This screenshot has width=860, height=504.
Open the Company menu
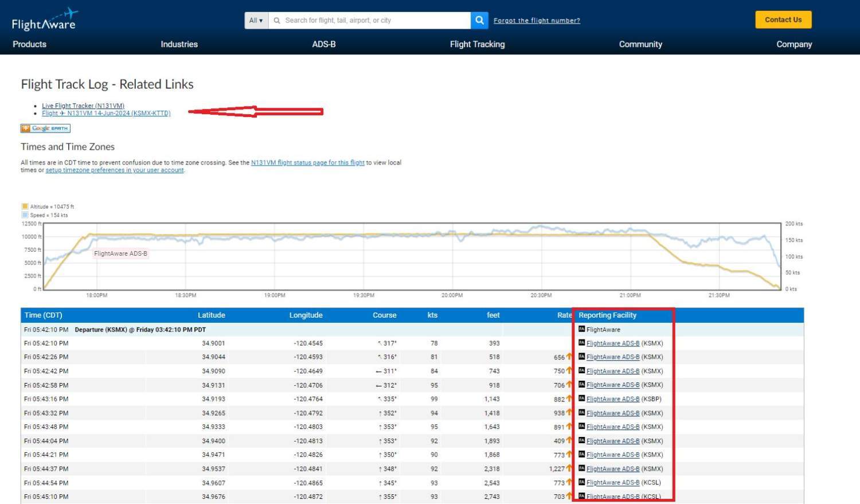pos(794,44)
